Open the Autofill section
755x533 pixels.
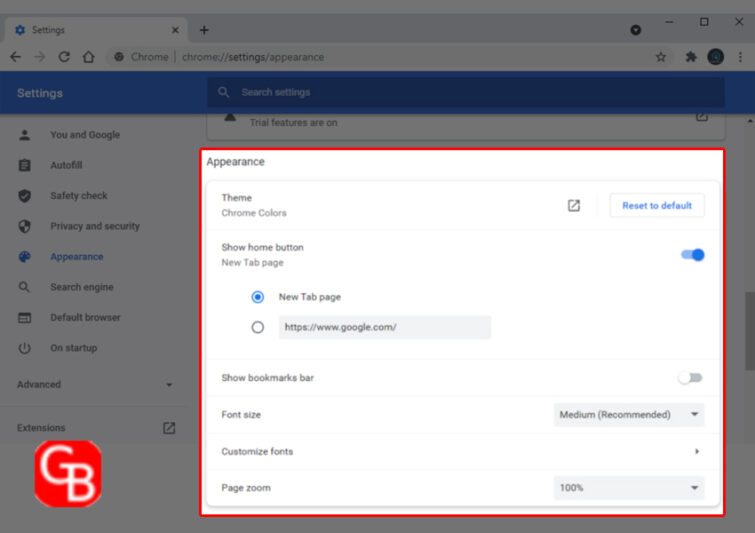[66, 165]
